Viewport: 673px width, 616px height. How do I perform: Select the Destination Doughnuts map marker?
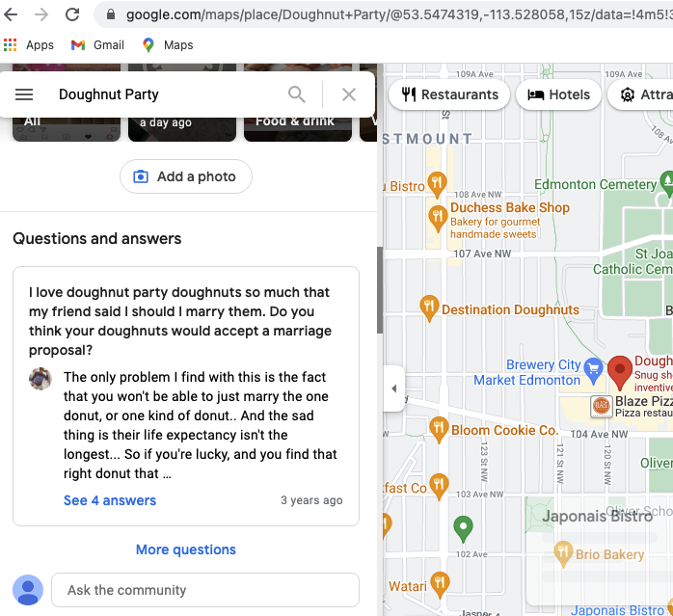click(429, 309)
